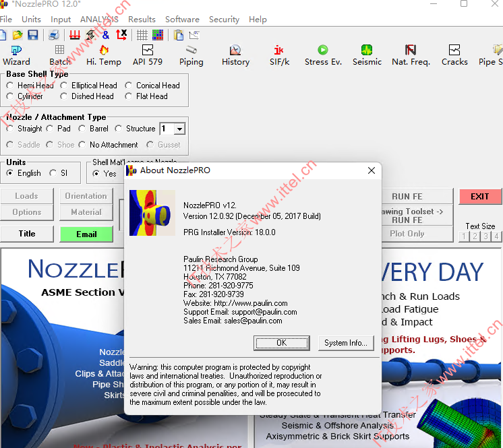Click the clipboard paste toolbar icon

pyautogui.click(x=179, y=35)
